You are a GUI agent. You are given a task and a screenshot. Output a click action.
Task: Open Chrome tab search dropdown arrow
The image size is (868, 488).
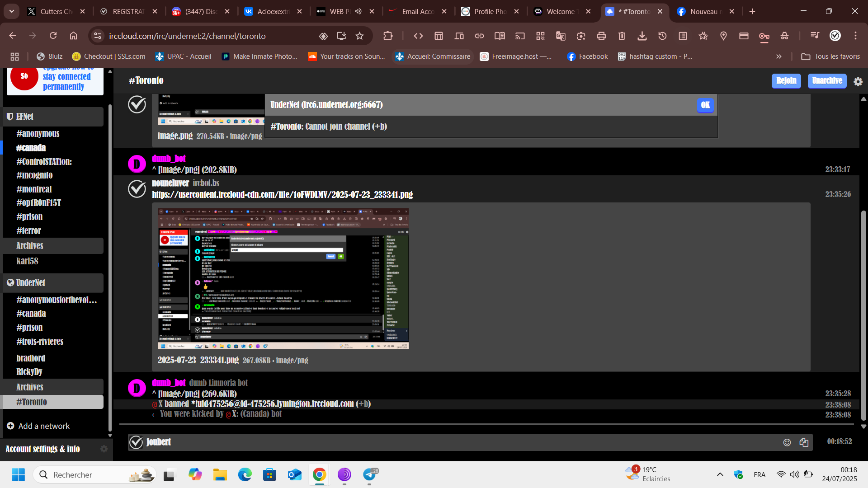point(12,11)
